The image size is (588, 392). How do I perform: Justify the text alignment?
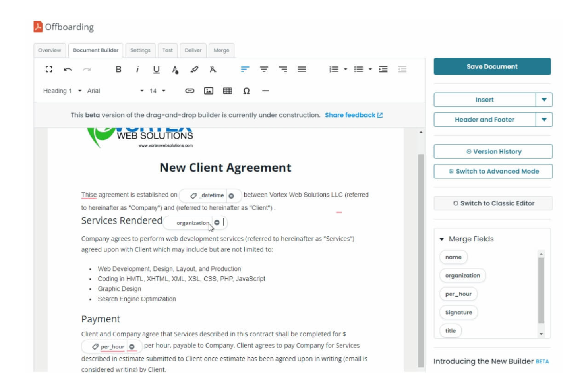pos(302,69)
